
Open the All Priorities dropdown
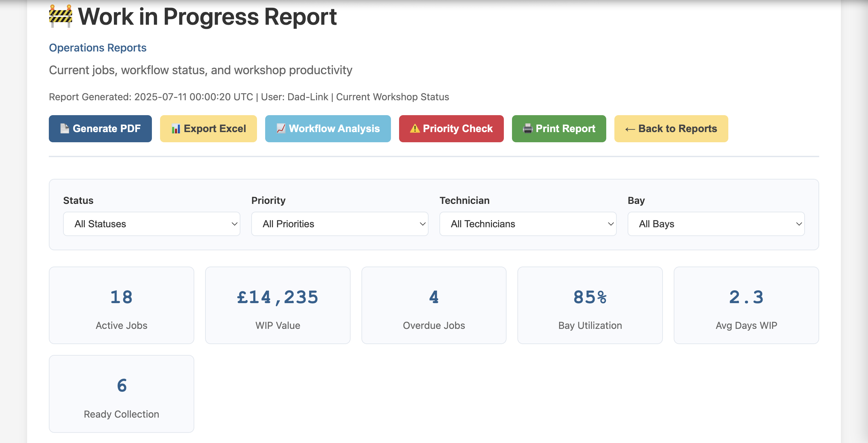(x=339, y=224)
